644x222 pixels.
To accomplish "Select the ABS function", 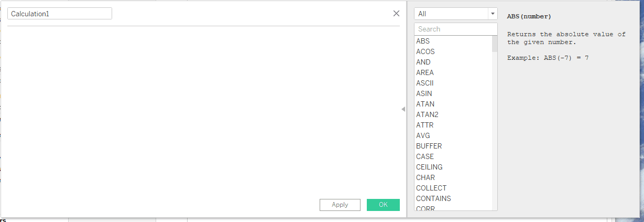I will click(423, 41).
